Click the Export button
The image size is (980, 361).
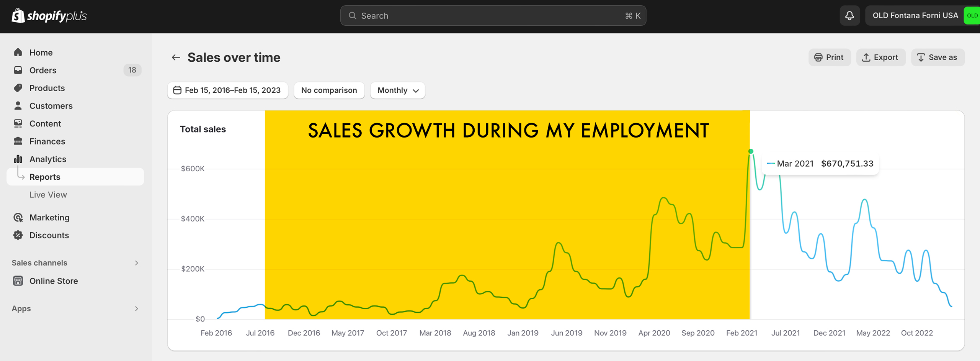pos(881,57)
